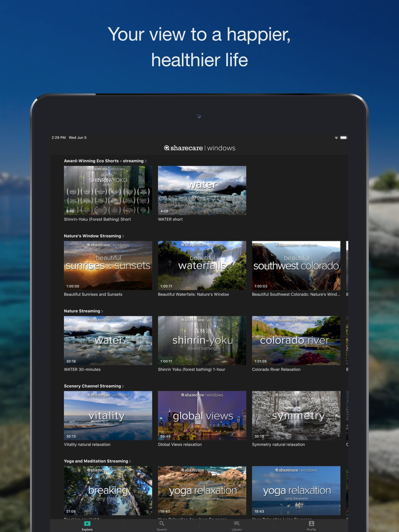Select 'Beautiful Sunrises and Sunsets' title
The image size is (399, 532).
click(93, 294)
